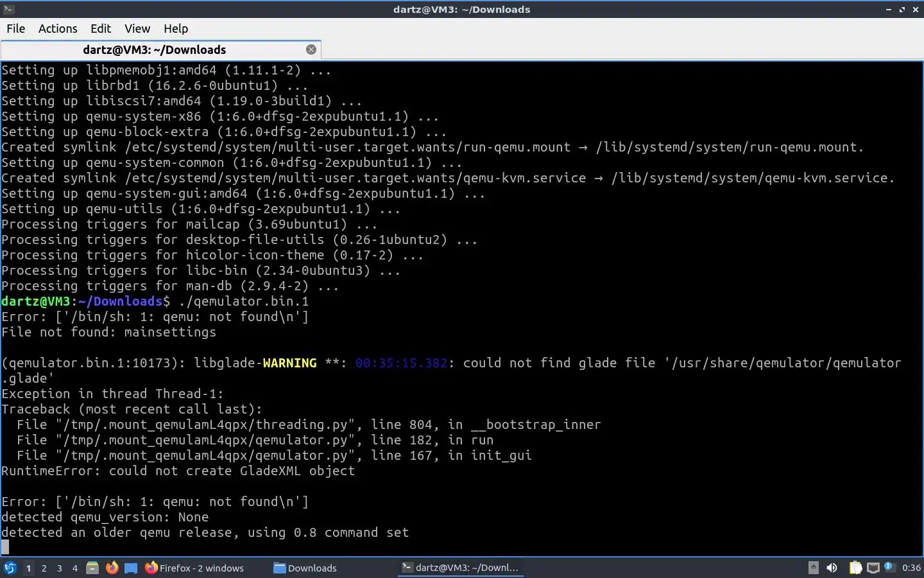Click 'detected qemu_version: None' line
Image resolution: width=924 pixels, height=578 pixels.
105,517
